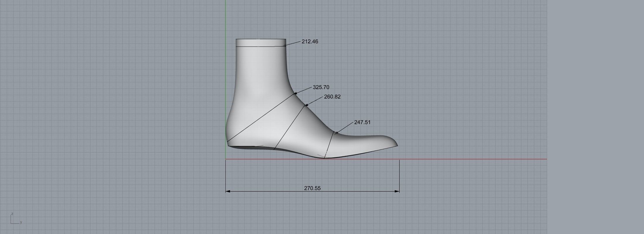Image resolution: width=644 pixels, height=234 pixels.
Task: Select the 270.55 length dimension text
Action: [312, 188]
